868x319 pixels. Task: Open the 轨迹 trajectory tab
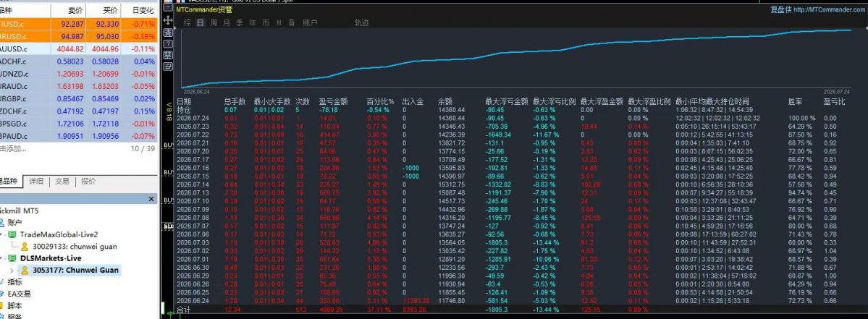click(x=361, y=22)
